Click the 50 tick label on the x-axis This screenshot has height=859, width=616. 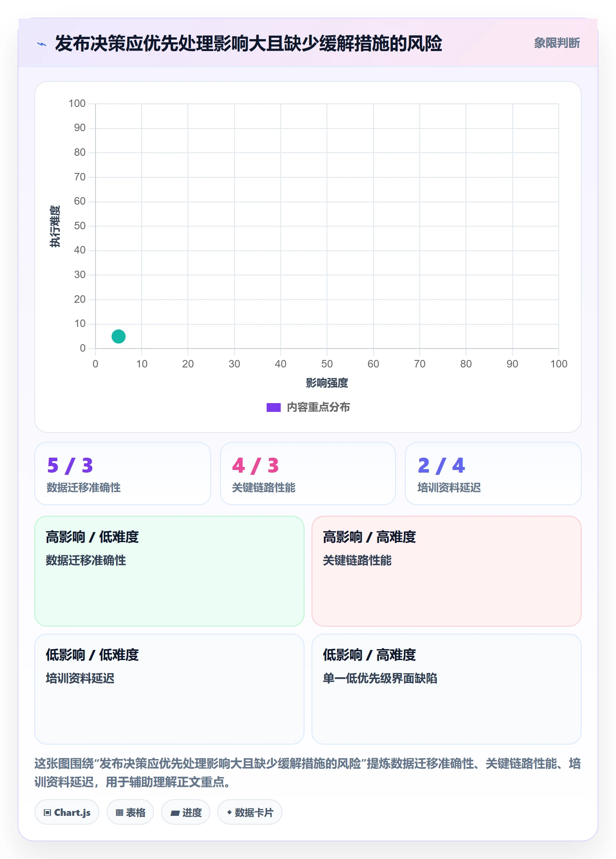pyautogui.click(x=327, y=364)
